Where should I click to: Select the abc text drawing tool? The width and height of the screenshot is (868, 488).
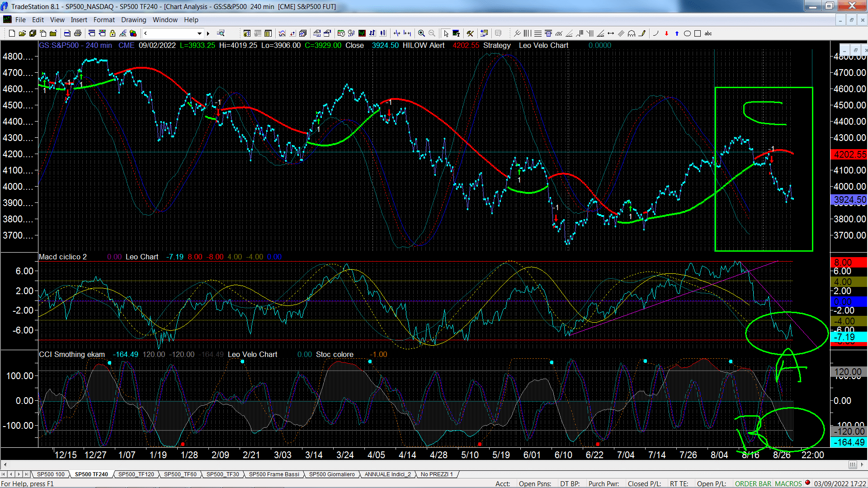click(708, 33)
